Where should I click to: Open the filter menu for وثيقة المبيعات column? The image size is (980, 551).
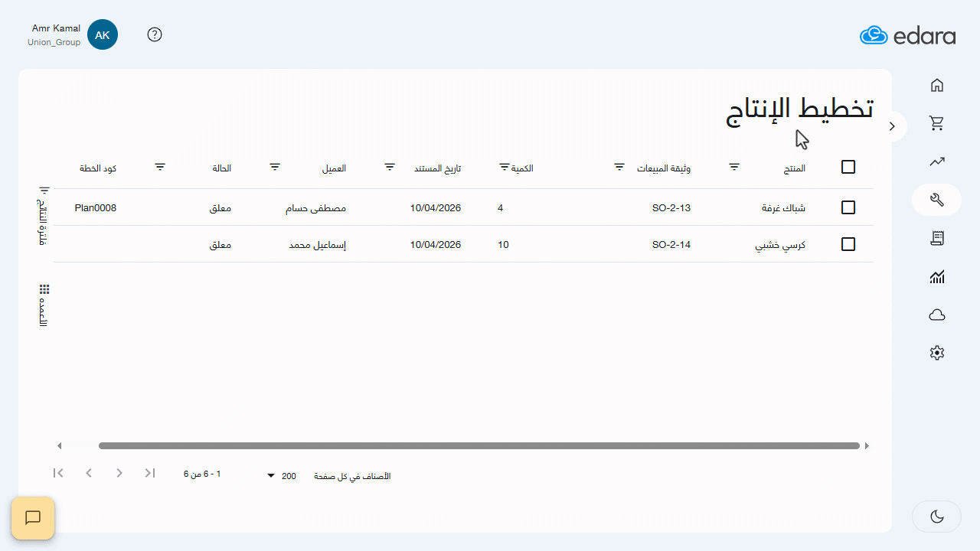coord(619,166)
